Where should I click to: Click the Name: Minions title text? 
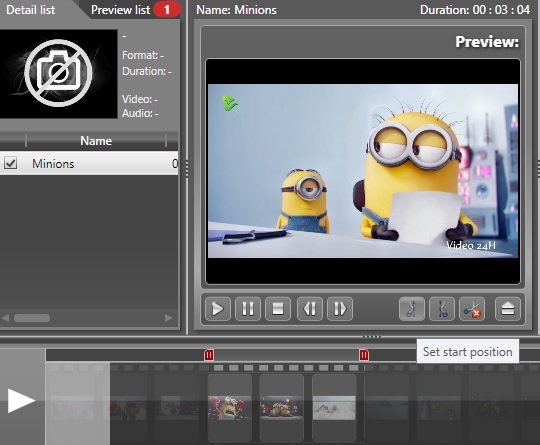[x=236, y=10]
